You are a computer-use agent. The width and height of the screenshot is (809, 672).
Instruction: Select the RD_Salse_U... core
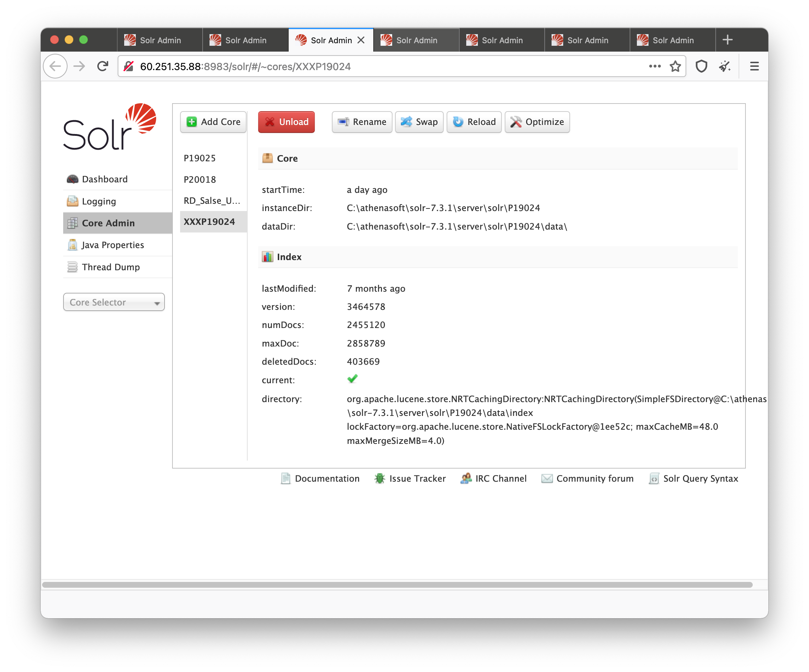213,201
